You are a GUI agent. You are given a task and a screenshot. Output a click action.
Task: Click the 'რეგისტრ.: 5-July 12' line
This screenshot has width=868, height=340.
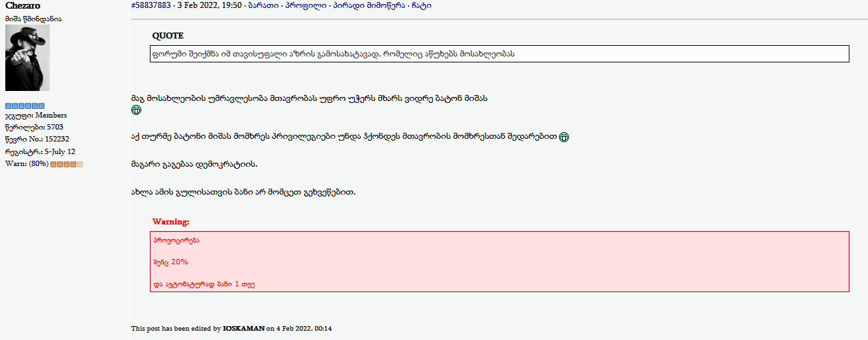click(x=40, y=151)
